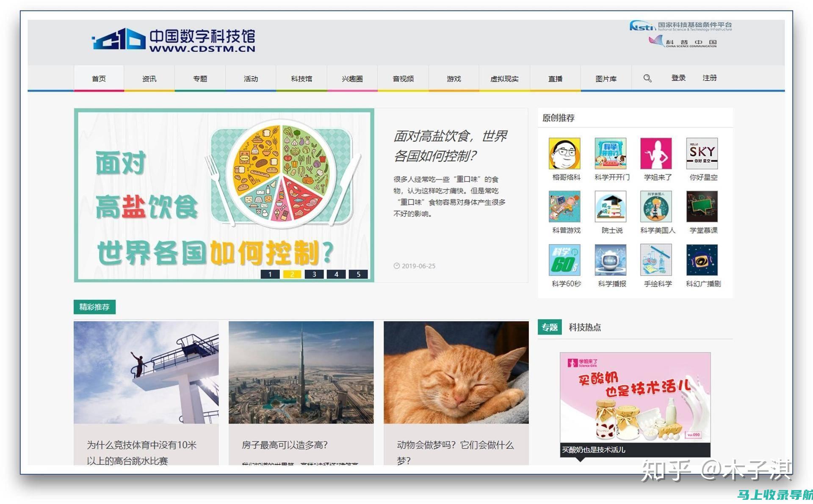Click the diving platform article thumbnail
813x504 pixels.
tap(146, 372)
